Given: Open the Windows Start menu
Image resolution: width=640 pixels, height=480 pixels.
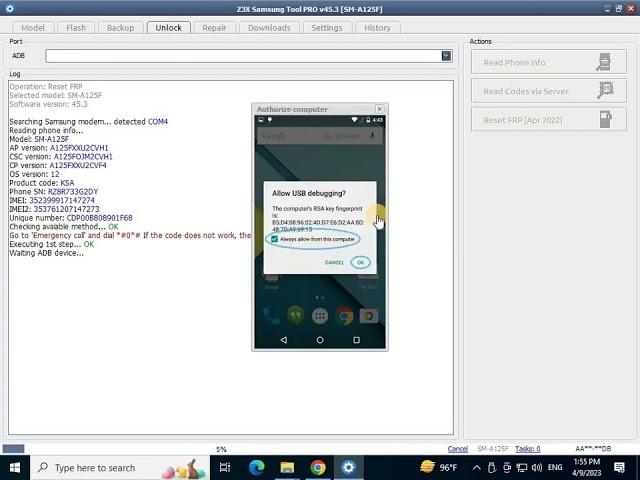Looking at the screenshot, I should 15,468.
